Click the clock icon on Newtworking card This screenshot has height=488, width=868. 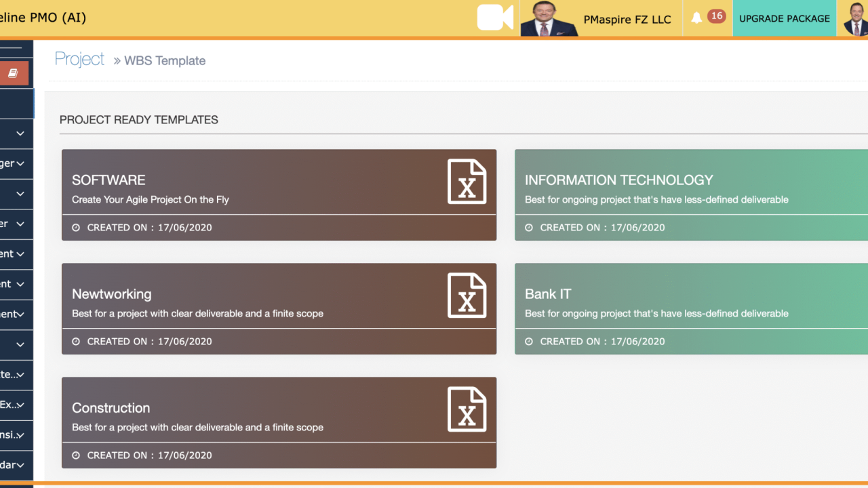76,342
